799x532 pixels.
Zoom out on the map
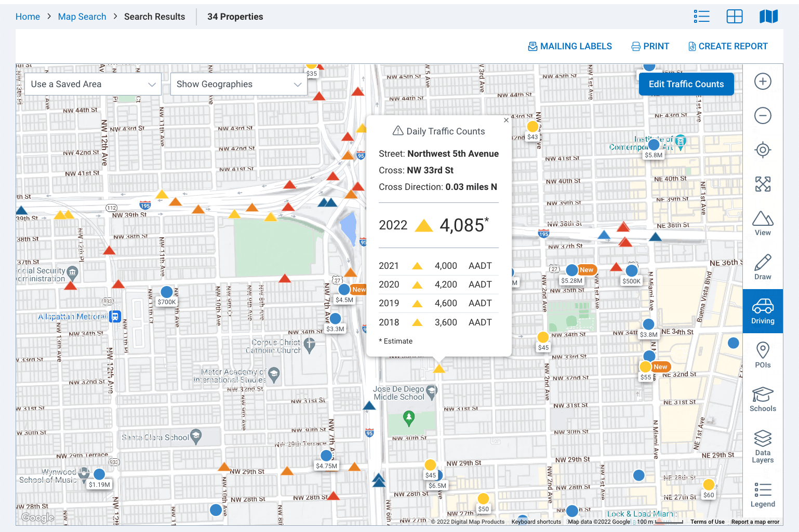(762, 115)
